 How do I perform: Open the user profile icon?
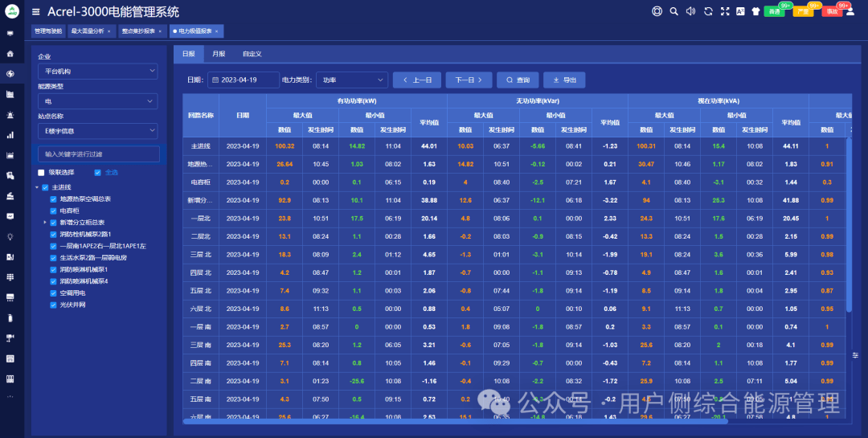(850, 11)
